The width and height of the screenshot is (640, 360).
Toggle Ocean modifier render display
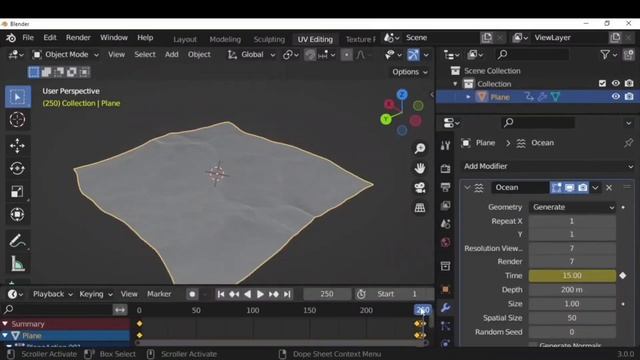coord(582,187)
